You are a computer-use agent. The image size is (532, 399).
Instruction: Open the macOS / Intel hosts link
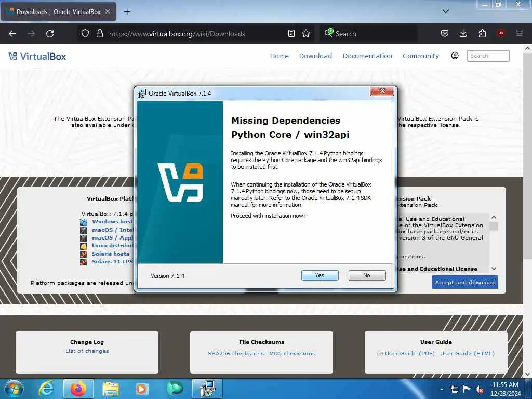pyautogui.click(x=113, y=230)
